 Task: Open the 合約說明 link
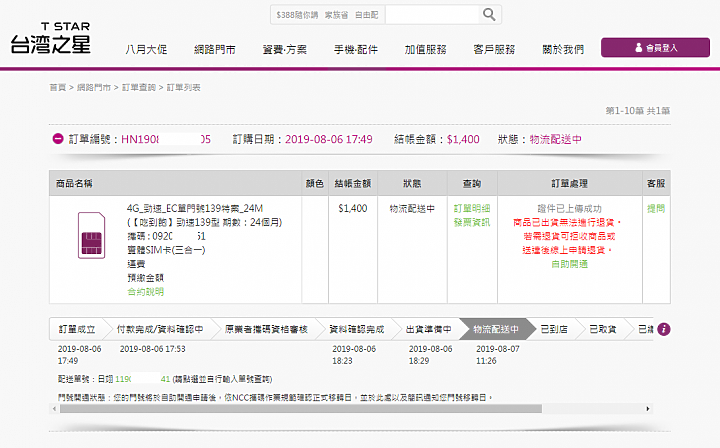coord(146,291)
